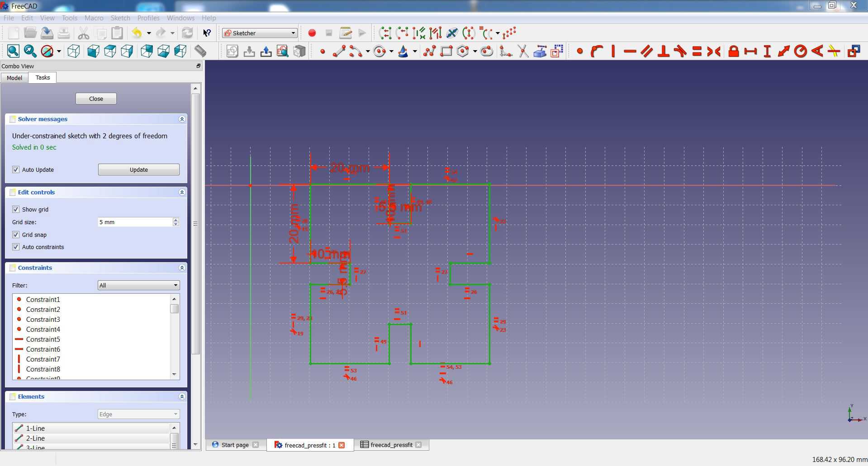
Task: Collapse the Constraints section
Action: (x=182, y=268)
